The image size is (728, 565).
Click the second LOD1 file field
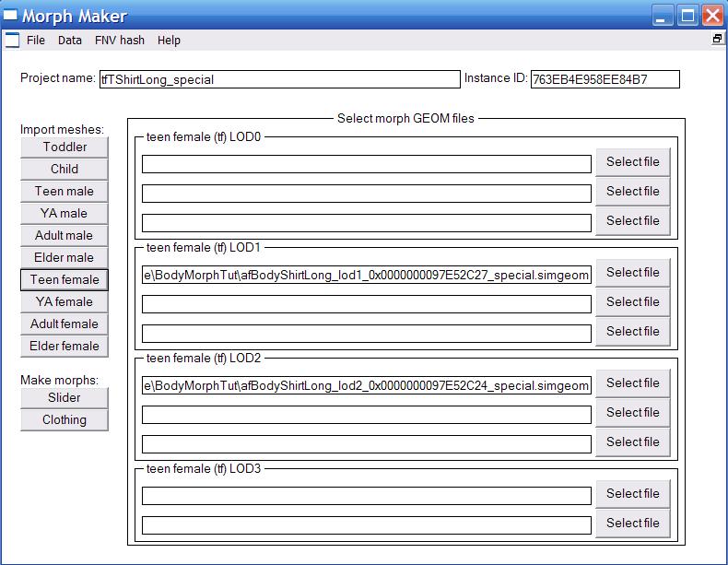[367, 304]
